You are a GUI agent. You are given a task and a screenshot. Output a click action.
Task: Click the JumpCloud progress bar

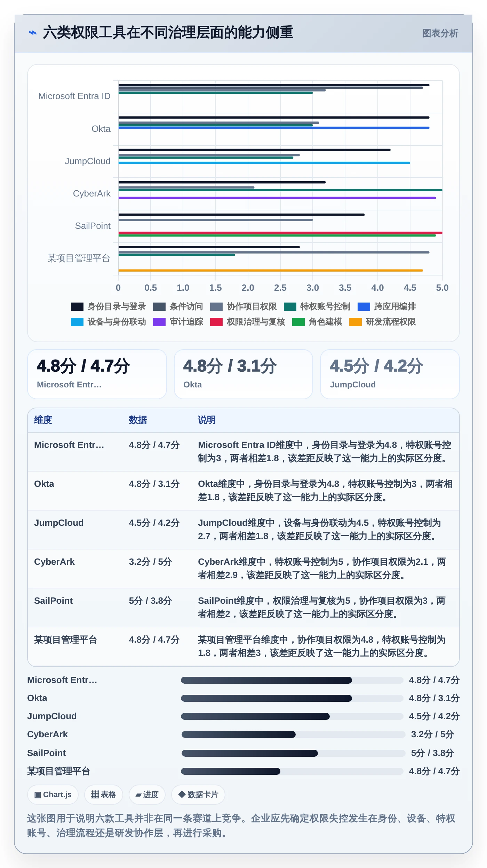coord(292,716)
